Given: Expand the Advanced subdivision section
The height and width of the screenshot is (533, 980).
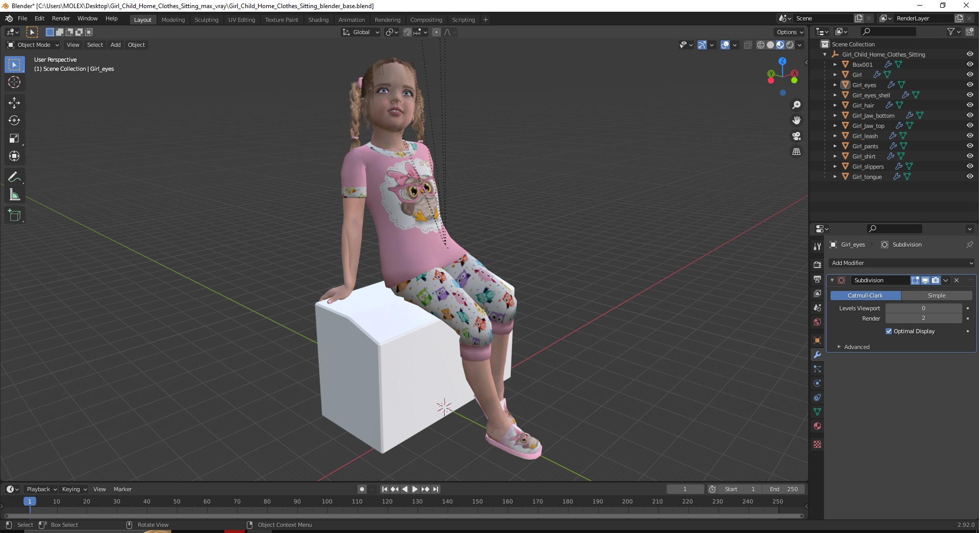Looking at the screenshot, I should 857,347.
